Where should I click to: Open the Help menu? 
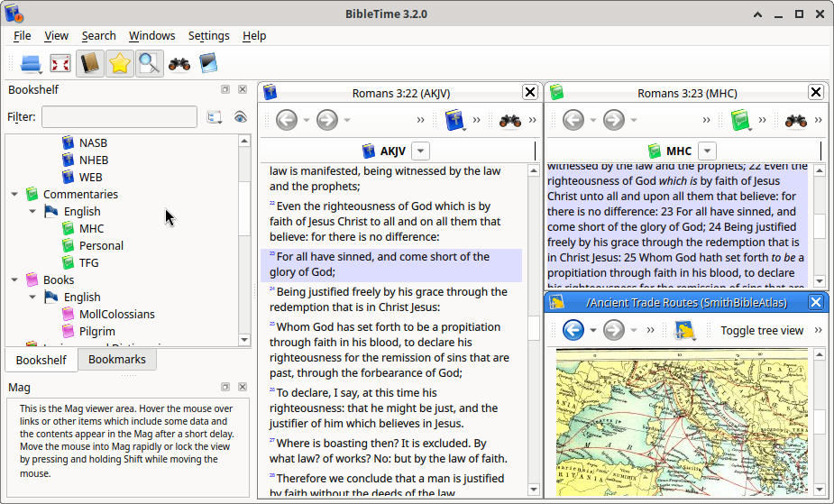(254, 36)
